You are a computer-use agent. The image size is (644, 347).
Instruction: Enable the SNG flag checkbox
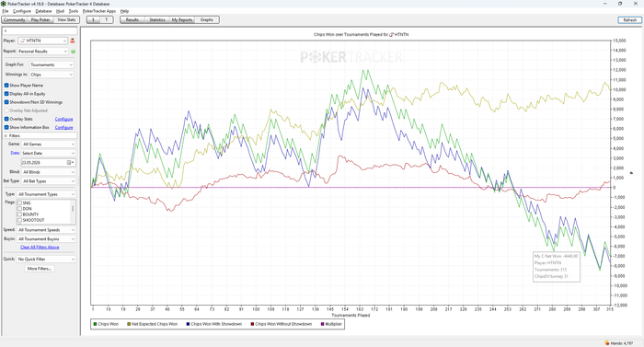[x=19, y=203]
